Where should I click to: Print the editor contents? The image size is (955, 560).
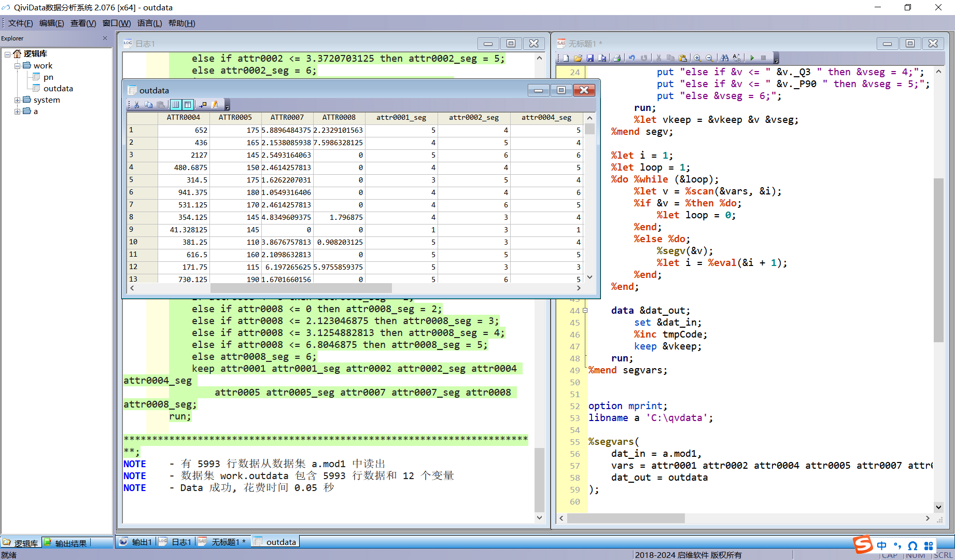[x=616, y=58]
